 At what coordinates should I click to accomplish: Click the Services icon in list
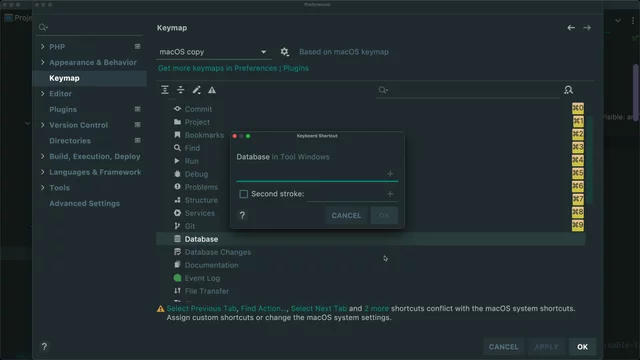click(x=177, y=213)
